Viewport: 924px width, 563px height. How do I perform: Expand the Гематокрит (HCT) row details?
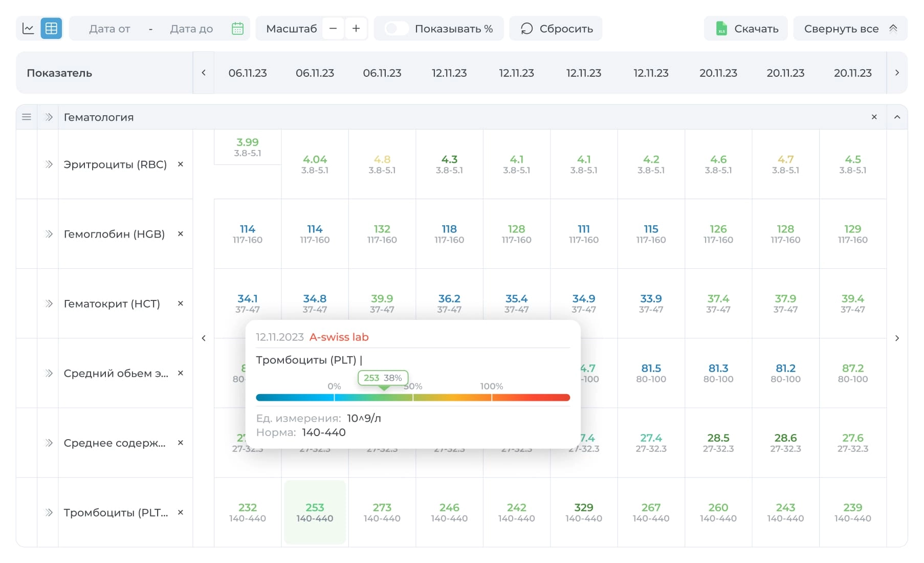(49, 304)
